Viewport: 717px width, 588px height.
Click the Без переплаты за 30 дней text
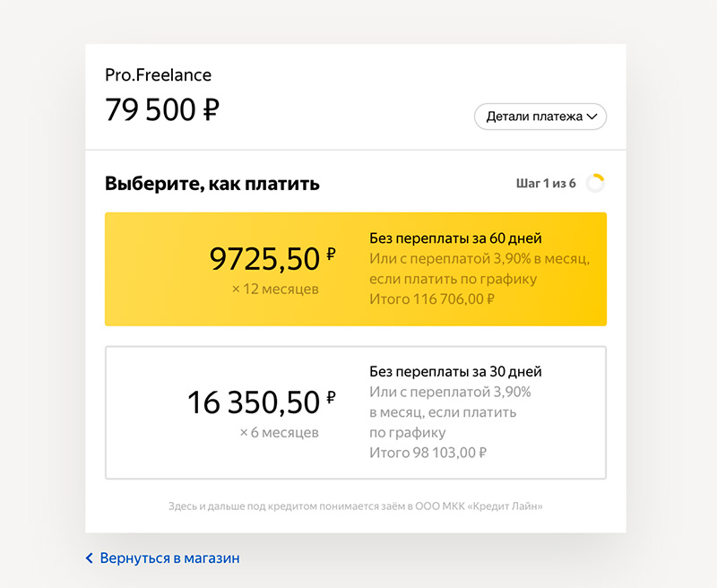[x=455, y=372]
